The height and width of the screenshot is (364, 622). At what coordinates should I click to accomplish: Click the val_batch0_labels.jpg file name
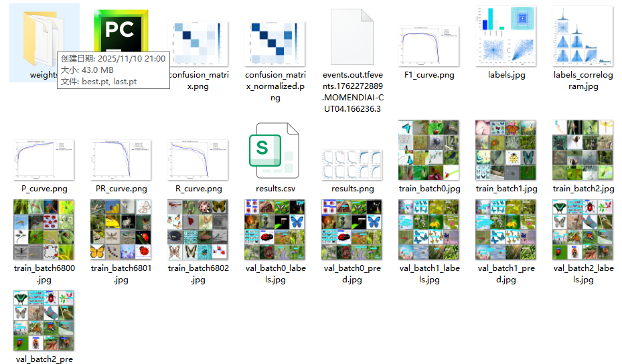tap(275, 274)
